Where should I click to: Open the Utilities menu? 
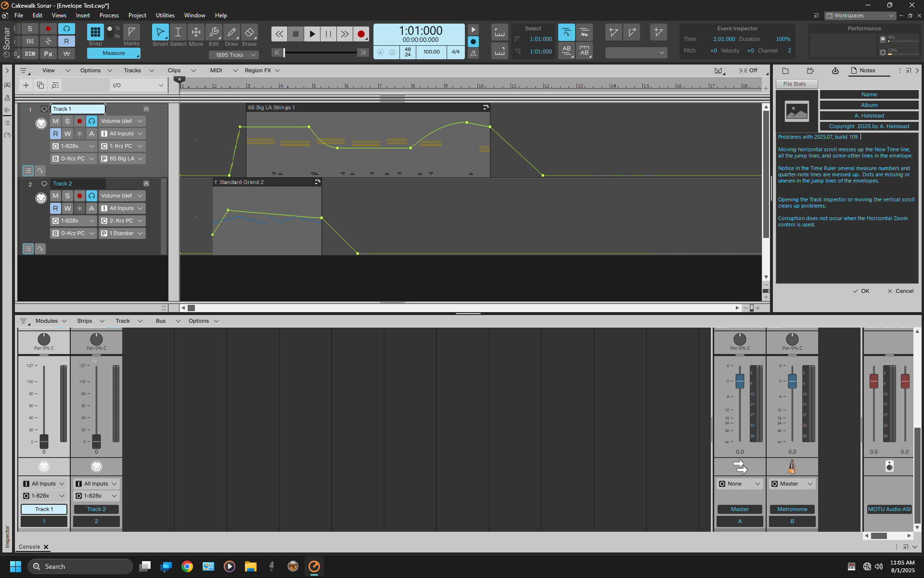[x=165, y=15]
